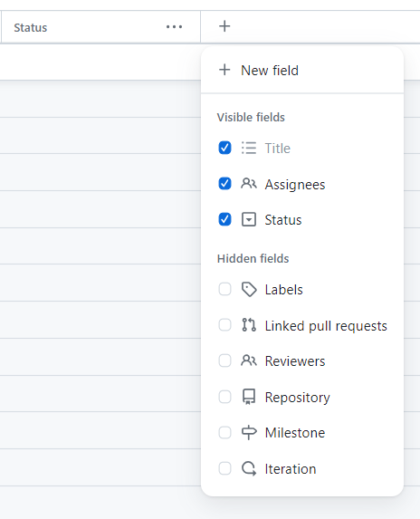This screenshot has height=519, width=420.
Task: Click the plus icon to add a column
Action: pyautogui.click(x=224, y=26)
